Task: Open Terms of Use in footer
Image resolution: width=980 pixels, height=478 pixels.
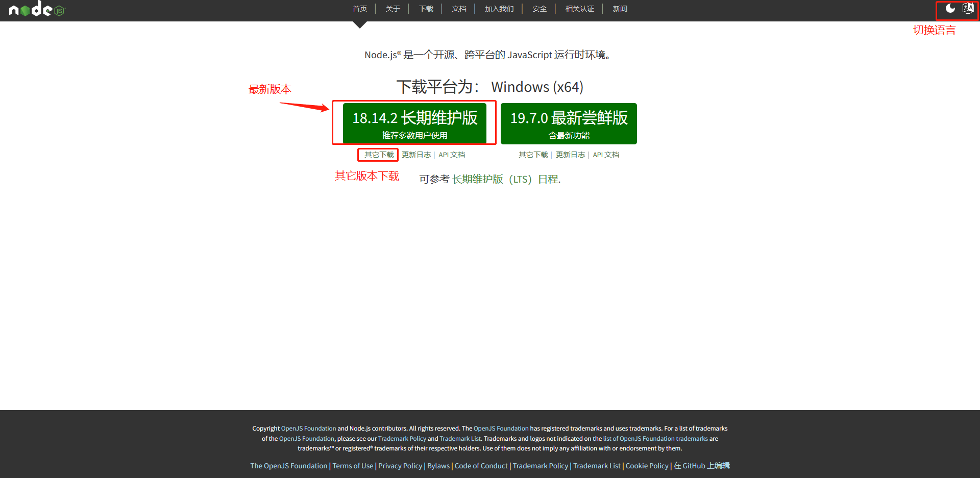Action: (x=353, y=466)
